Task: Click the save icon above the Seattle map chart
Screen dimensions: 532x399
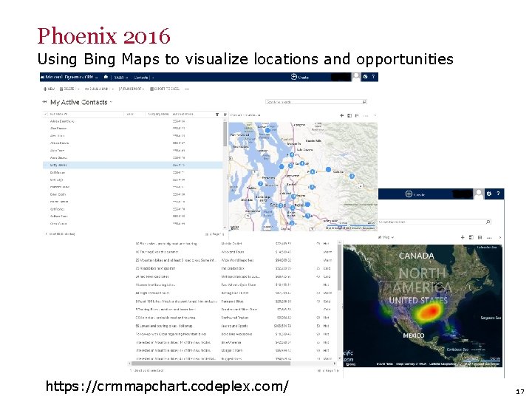Action: coord(357,116)
